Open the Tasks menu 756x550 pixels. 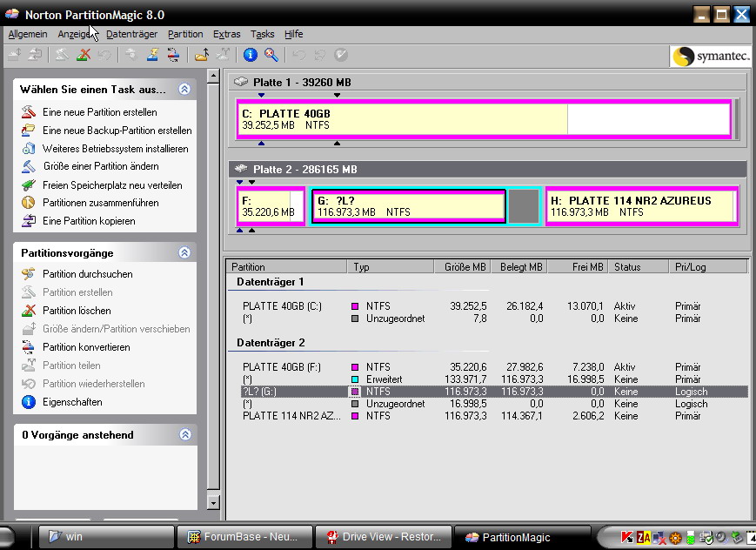(x=262, y=34)
